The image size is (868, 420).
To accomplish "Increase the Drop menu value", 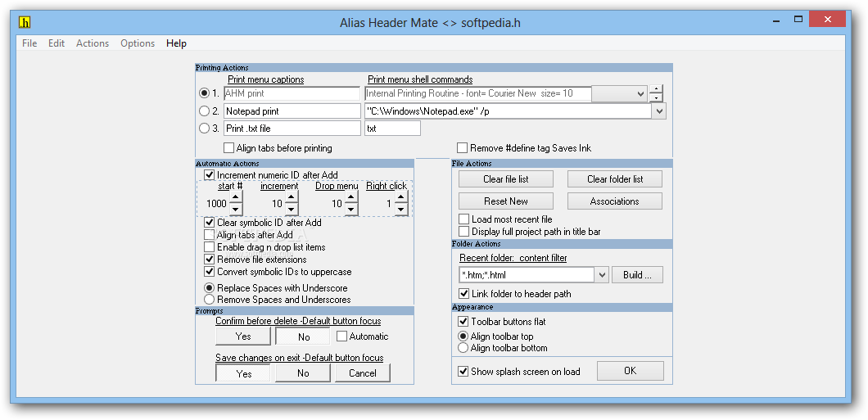I will pos(351,198).
